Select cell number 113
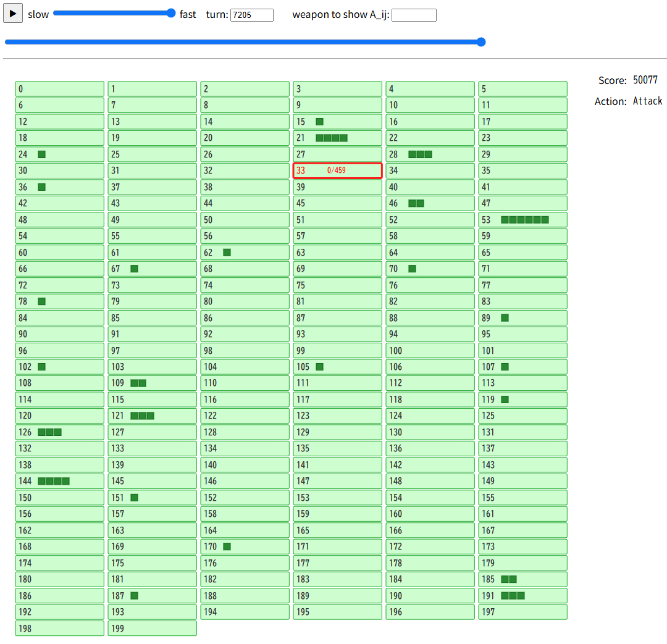Screen dimensions: 667x644 point(523,383)
